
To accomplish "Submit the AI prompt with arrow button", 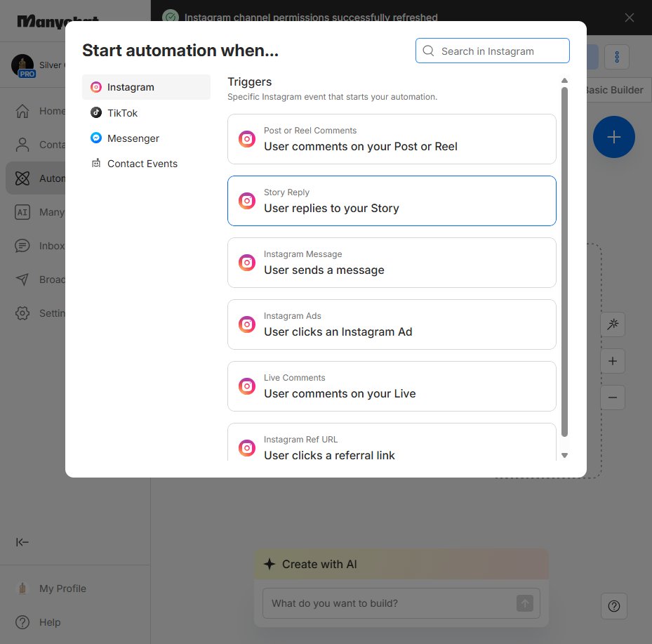I will click(x=525, y=603).
